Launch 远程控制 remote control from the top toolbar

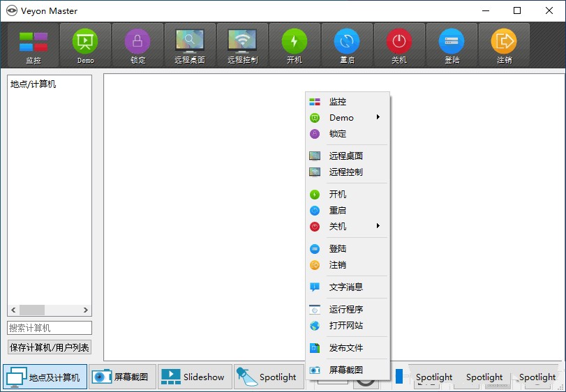pyautogui.click(x=243, y=45)
